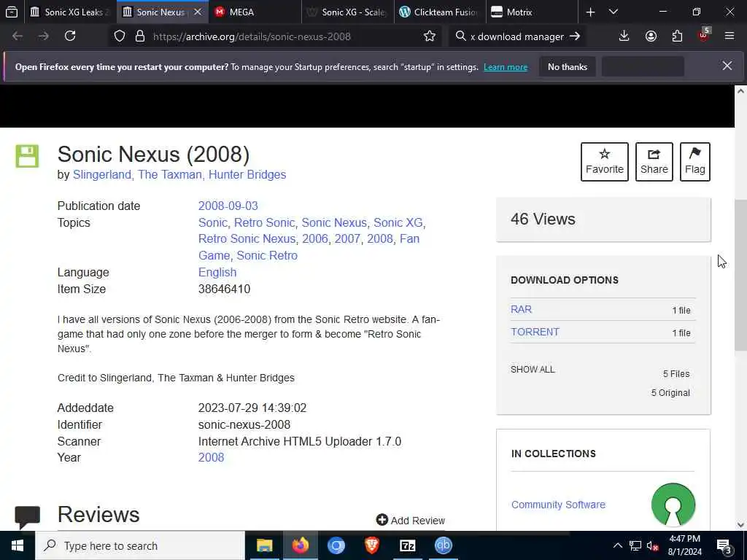Open the Hunter Bridges author link
The height and width of the screenshot is (560, 747).
point(247,175)
